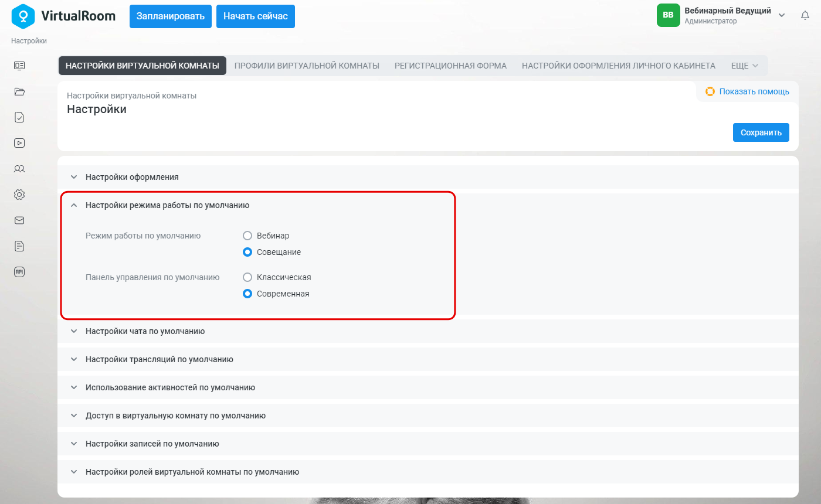Click the gear settings sidebar icon
Screen dimensions: 821x504
pyautogui.click(x=19, y=195)
